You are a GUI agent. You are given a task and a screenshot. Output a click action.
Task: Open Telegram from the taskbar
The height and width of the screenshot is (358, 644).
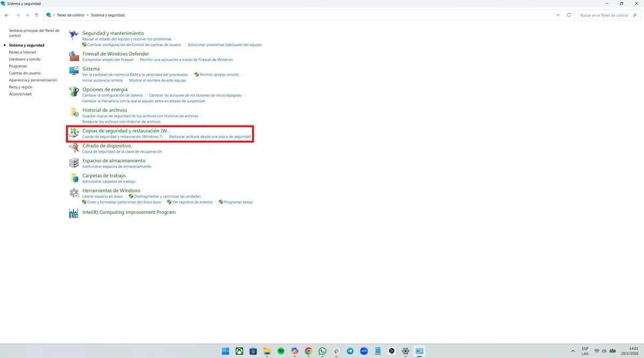click(350, 351)
